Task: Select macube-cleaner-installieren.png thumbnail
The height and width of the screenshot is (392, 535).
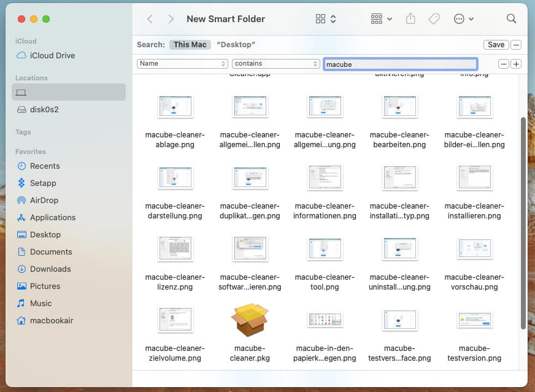Action: click(x=474, y=178)
